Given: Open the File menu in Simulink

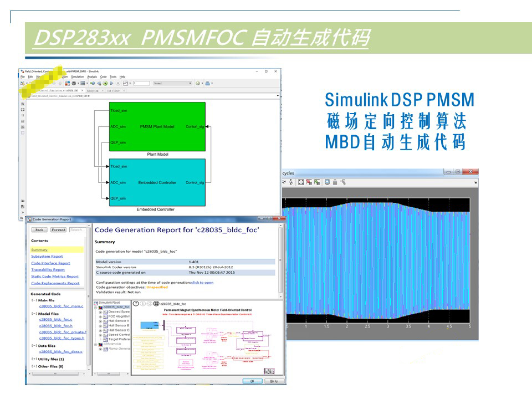Looking at the screenshot, I should tap(22, 76).
